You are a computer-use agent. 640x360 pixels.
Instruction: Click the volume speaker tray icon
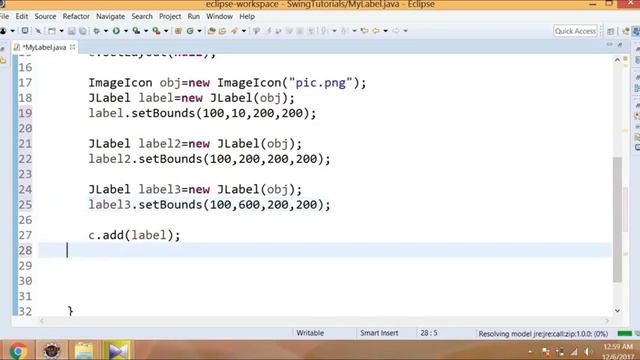[x=588, y=351]
